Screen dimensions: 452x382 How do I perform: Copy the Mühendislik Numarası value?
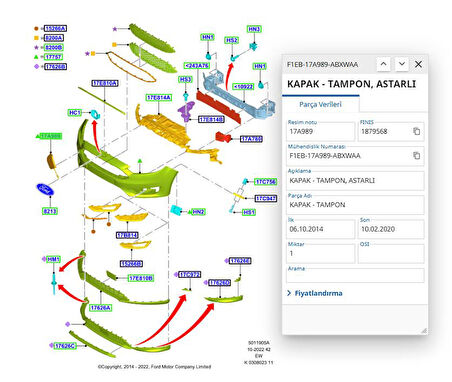click(416, 156)
